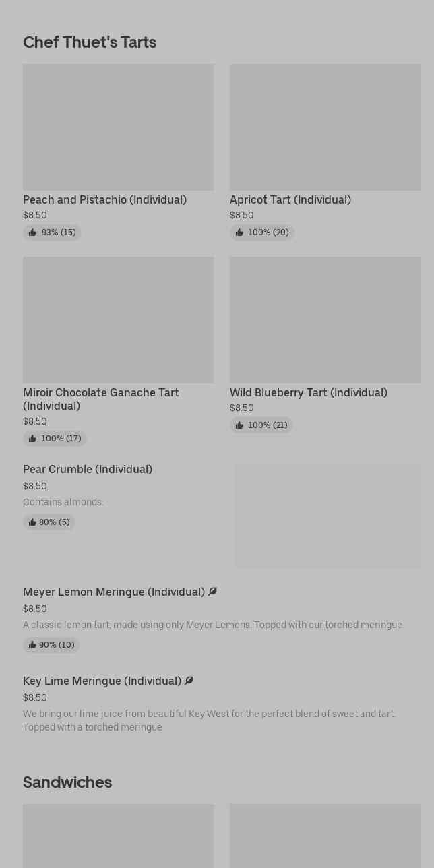Open Peach and Pistachio tart photo

[118, 127]
